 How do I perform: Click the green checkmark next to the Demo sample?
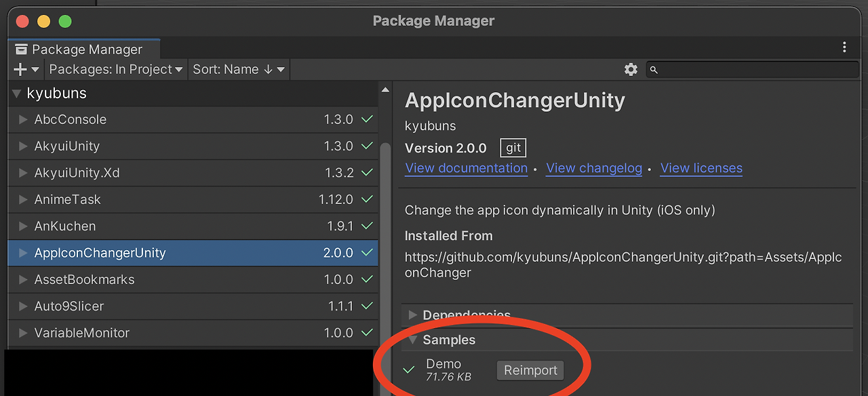pos(409,370)
